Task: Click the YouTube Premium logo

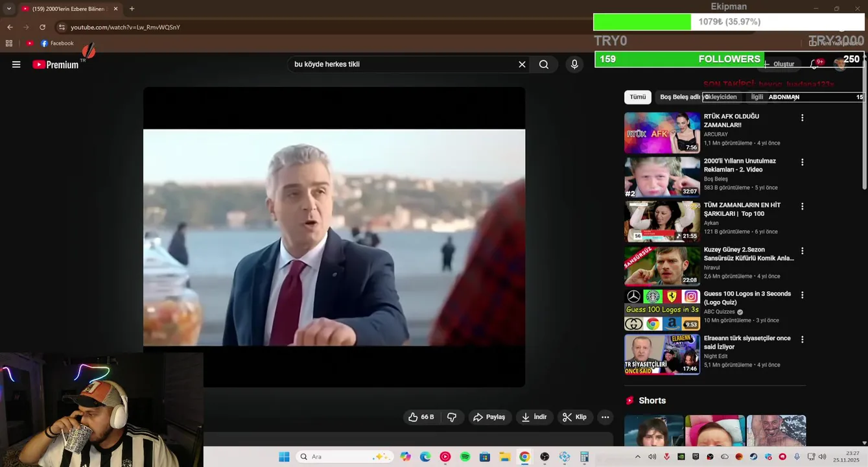Action: (x=56, y=64)
